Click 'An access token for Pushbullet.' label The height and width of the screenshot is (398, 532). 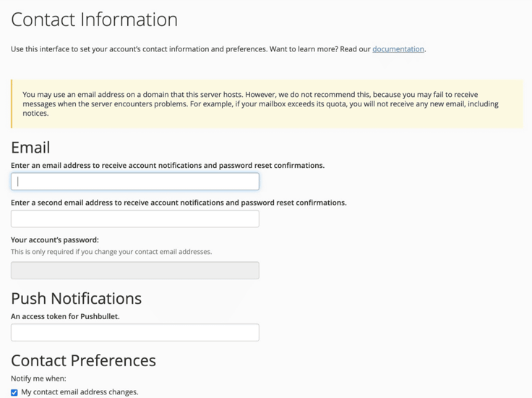tap(65, 316)
